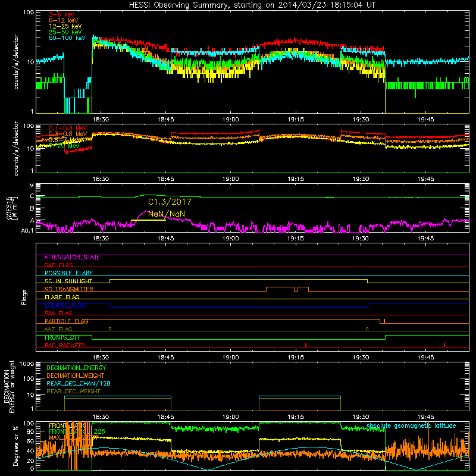This screenshot has height=476, width=476.
Task: Click the C1.3/2017 flare annotation
Action: click(170, 202)
